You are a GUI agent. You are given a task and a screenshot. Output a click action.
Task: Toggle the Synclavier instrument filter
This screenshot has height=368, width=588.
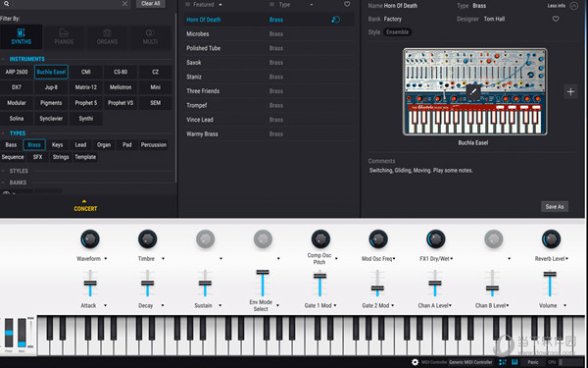click(x=51, y=119)
